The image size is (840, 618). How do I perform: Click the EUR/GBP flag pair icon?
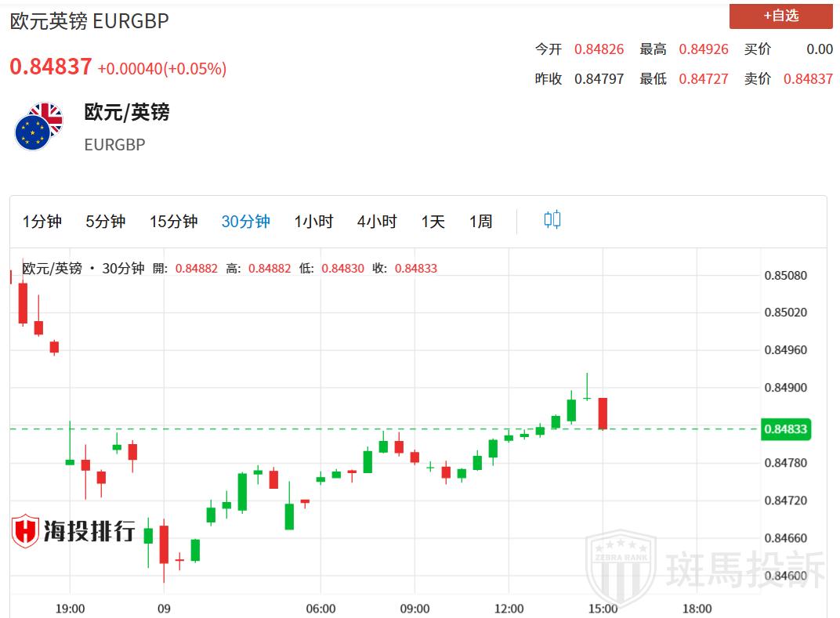(x=38, y=127)
